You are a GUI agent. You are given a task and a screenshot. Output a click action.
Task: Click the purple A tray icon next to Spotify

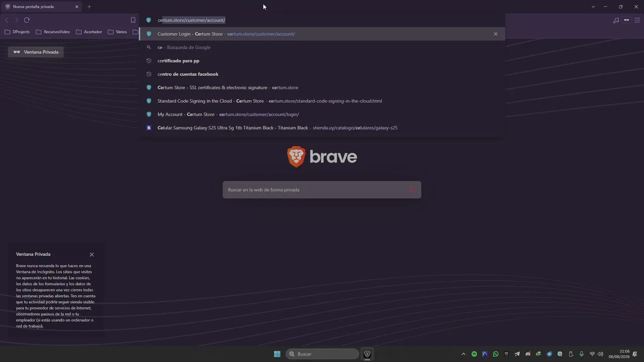click(485, 354)
